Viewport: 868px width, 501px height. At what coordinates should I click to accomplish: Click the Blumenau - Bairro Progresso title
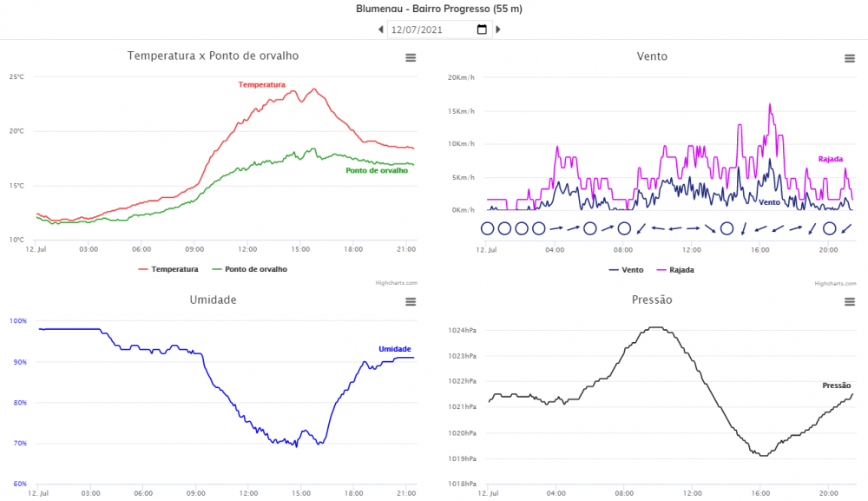(439, 9)
